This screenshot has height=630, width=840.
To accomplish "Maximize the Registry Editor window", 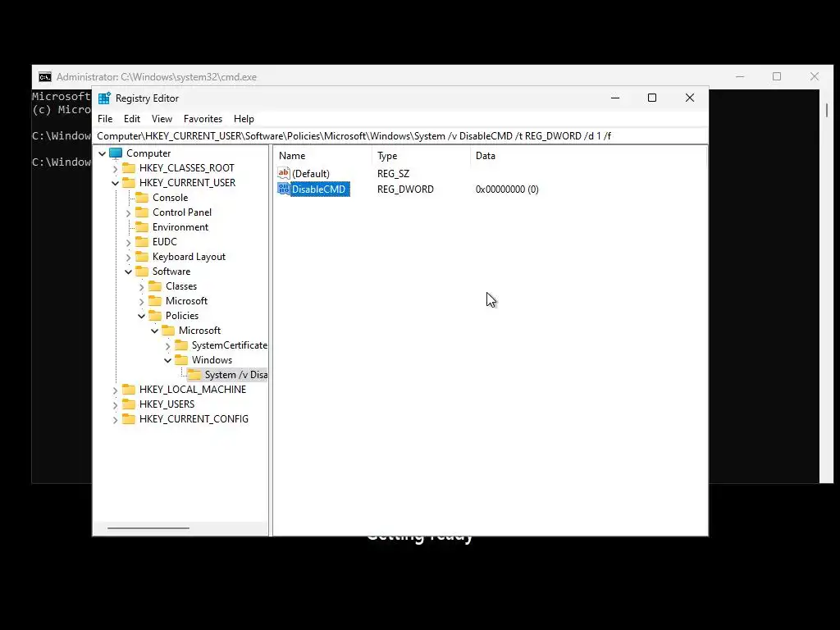I will [x=652, y=98].
